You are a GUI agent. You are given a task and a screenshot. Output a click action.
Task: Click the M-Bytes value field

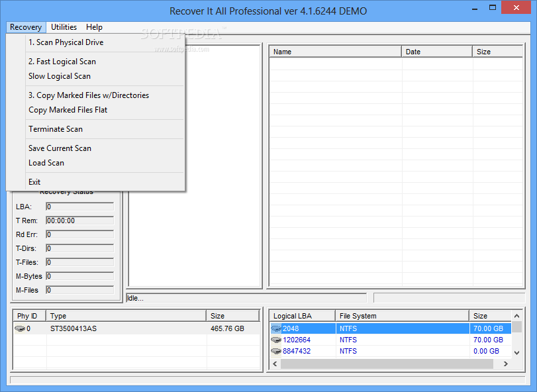point(80,276)
